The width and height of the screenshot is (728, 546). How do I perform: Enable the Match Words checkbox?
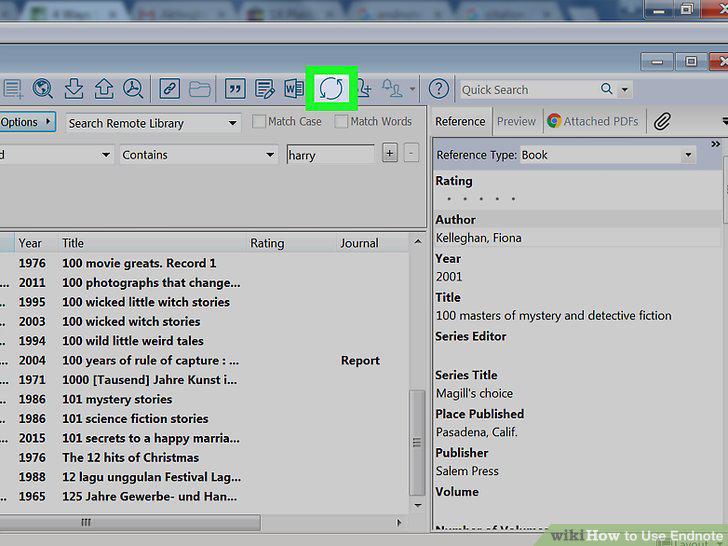(341, 122)
